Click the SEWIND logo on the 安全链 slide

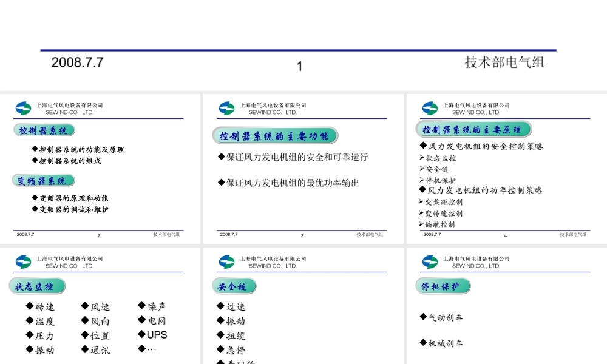[x=226, y=262]
